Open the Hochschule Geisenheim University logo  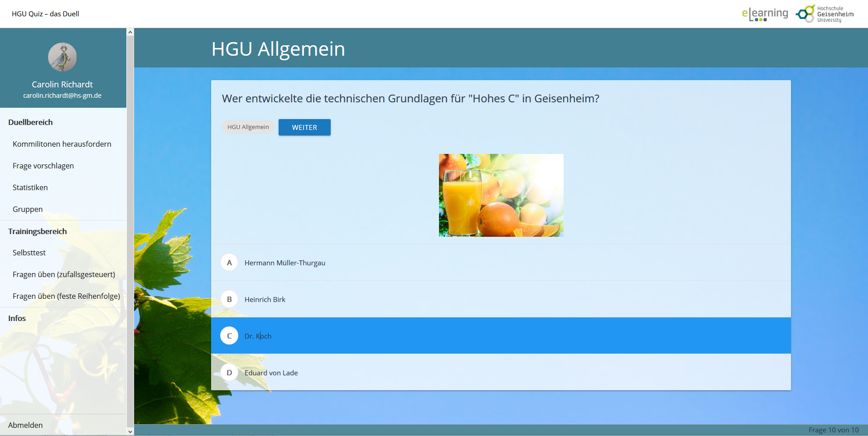click(824, 13)
